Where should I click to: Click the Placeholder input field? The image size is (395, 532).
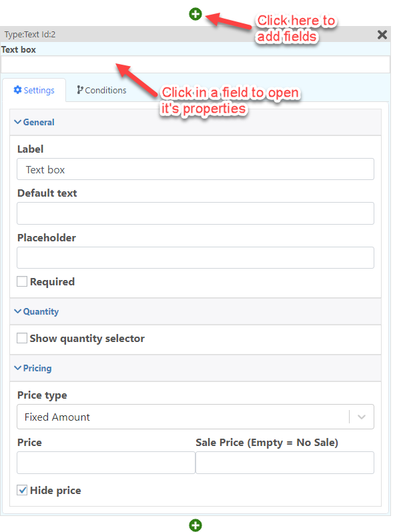195,257
